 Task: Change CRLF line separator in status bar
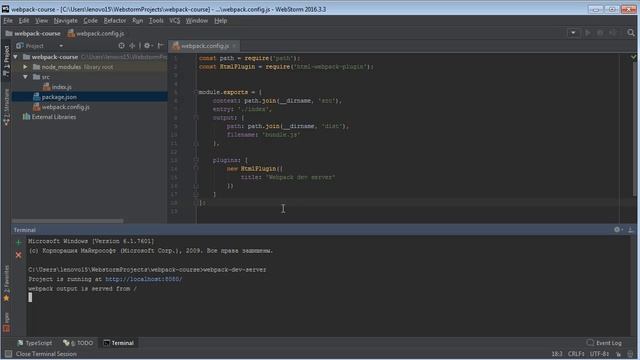click(576, 354)
